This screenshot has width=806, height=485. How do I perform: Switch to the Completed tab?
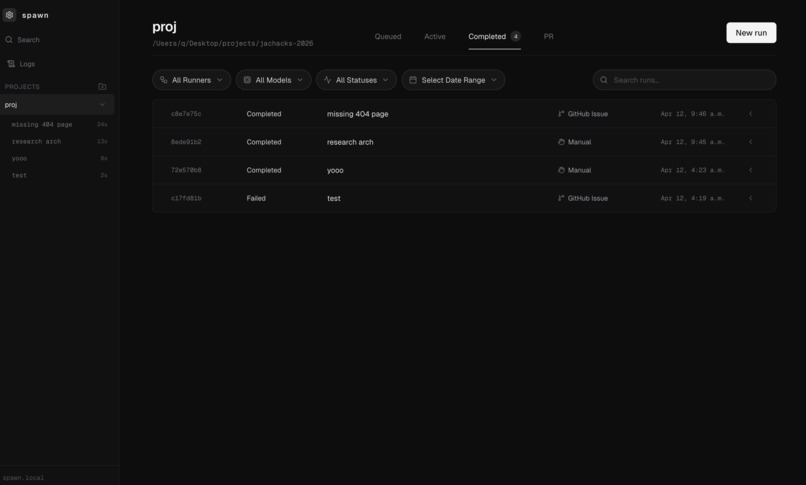tap(494, 36)
